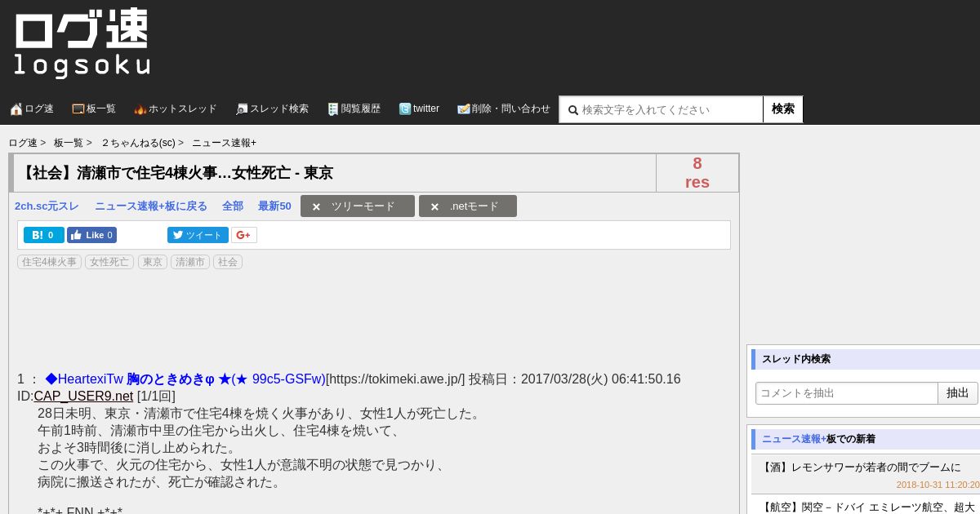Click the コメントを抽出 input field
Viewport: 980px width, 514px height.
coord(847,393)
